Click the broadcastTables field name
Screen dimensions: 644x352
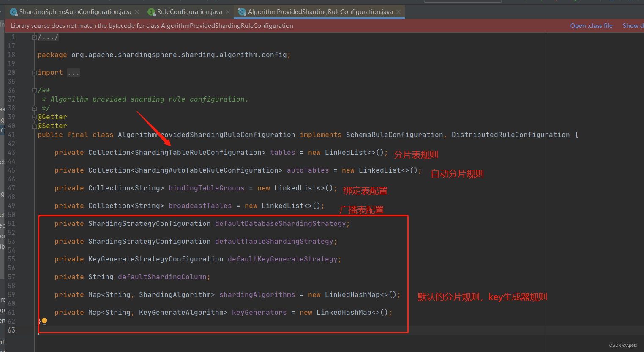click(x=200, y=206)
